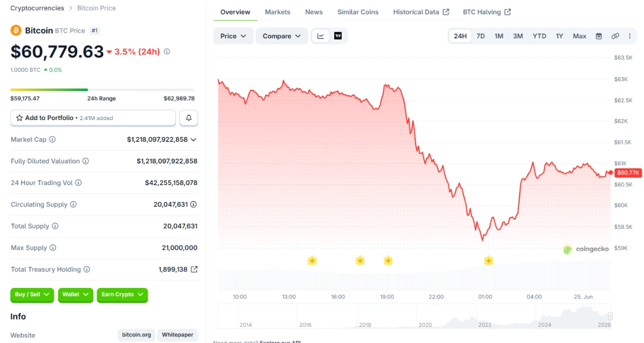Click the $59,175.47 24h low value
644x343 pixels.
coord(25,99)
